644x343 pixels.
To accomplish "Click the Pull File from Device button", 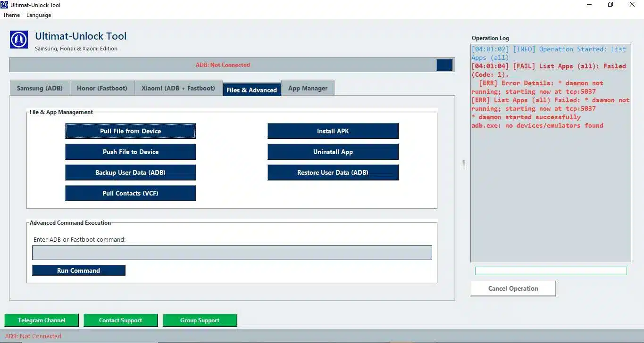I will point(130,131).
